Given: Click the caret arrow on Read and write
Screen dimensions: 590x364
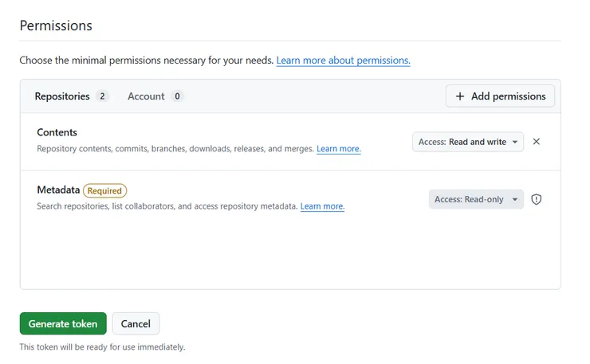Looking at the screenshot, I should tap(515, 142).
